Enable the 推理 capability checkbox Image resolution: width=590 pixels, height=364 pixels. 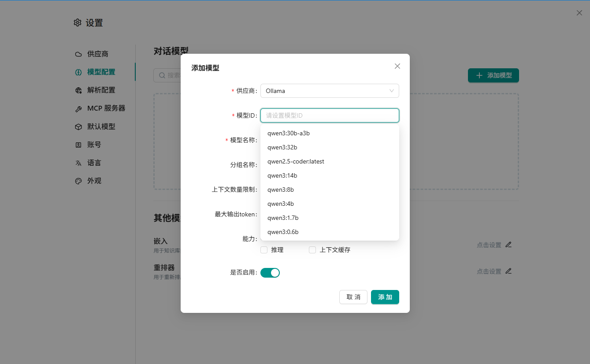pyautogui.click(x=264, y=250)
